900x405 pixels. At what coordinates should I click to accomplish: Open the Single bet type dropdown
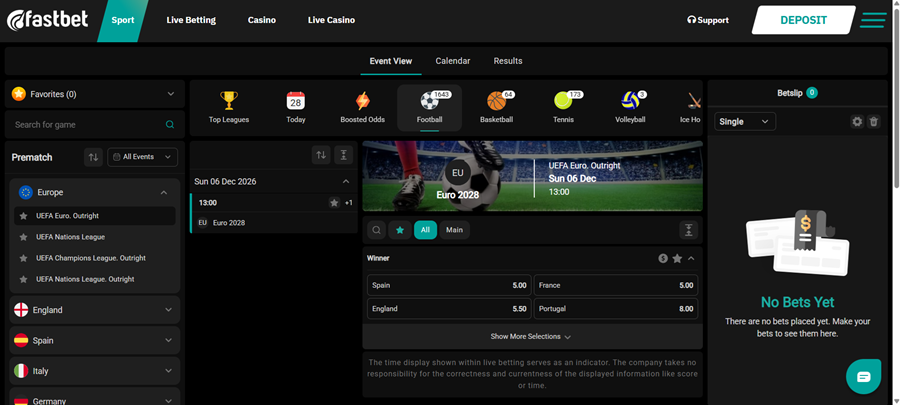click(744, 122)
